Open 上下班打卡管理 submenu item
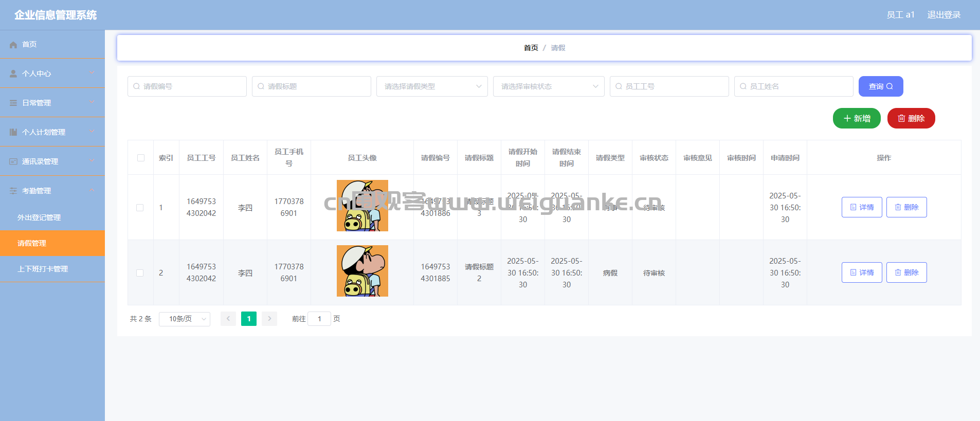This screenshot has height=421, width=980. coord(52,269)
